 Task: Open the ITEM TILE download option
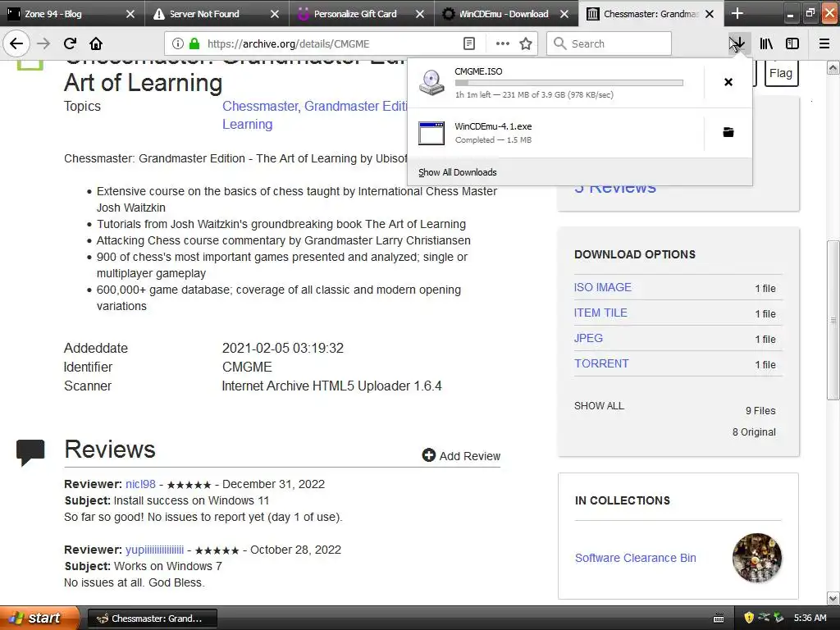pos(600,313)
